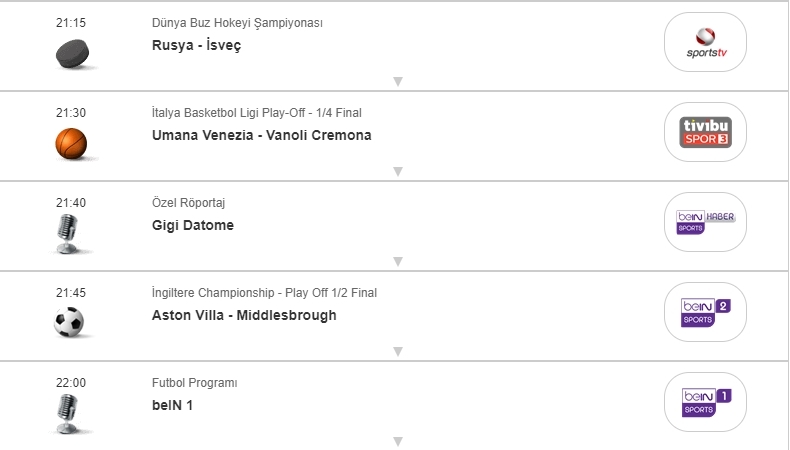Open the beIN Sports 2 channel logo
This screenshot has width=790, height=450.
click(706, 312)
